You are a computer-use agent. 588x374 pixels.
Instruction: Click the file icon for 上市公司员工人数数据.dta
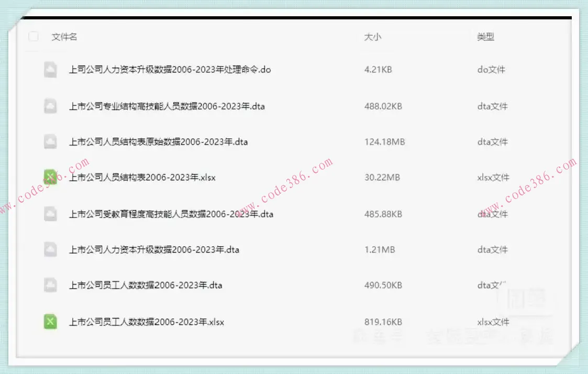click(50, 285)
